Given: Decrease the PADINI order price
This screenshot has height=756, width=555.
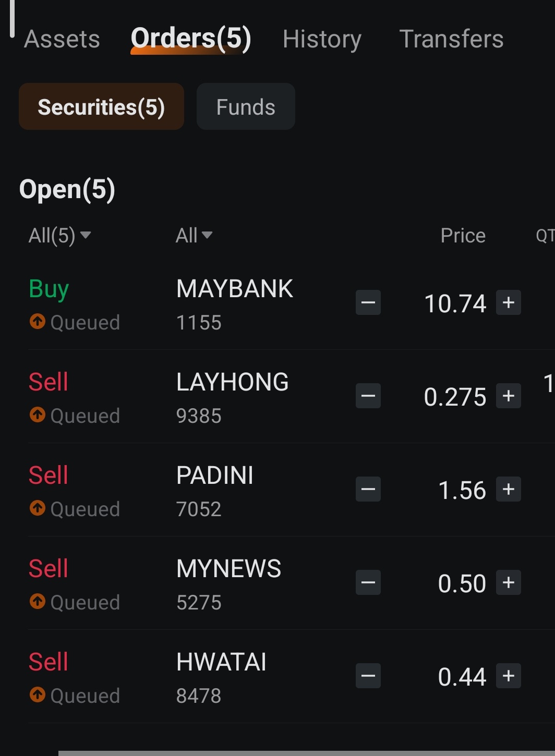Looking at the screenshot, I should 368,490.
